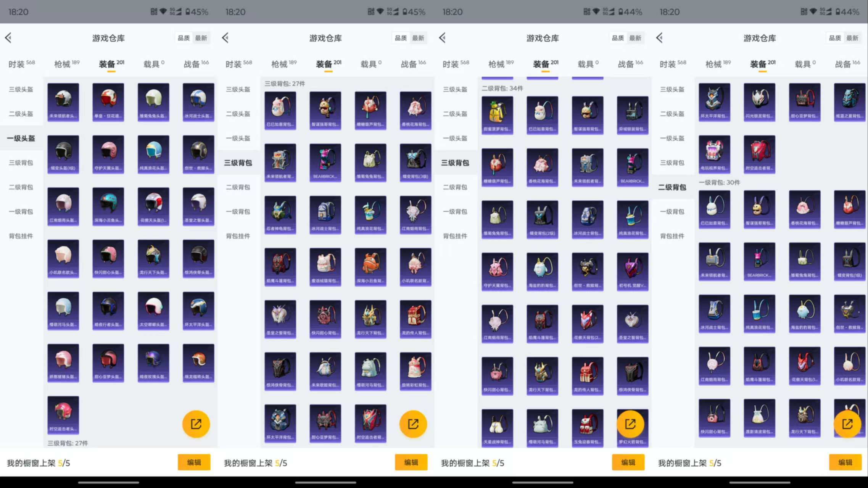The image size is (868, 488).
Task: Select the 冰河战士背包 backpack icon
Action: tap(325, 214)
